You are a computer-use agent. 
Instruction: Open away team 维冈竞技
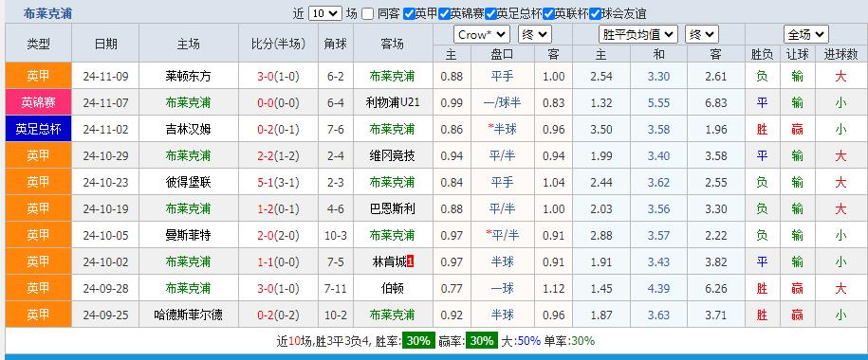point(393,155)
